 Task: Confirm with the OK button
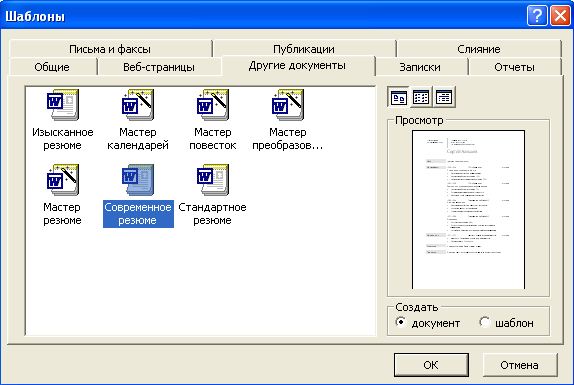431,365
